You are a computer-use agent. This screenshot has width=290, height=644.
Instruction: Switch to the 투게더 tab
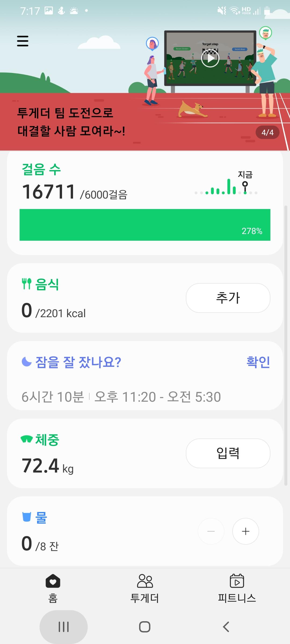(145, 588)
